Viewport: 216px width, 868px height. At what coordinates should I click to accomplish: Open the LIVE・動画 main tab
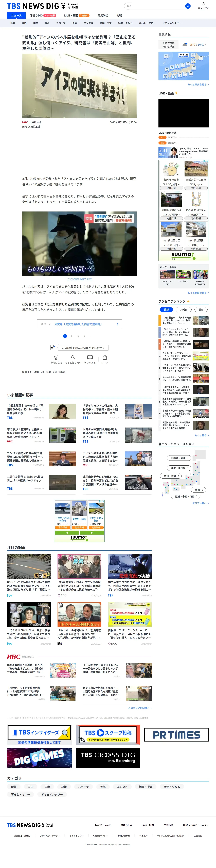(77, 15)
